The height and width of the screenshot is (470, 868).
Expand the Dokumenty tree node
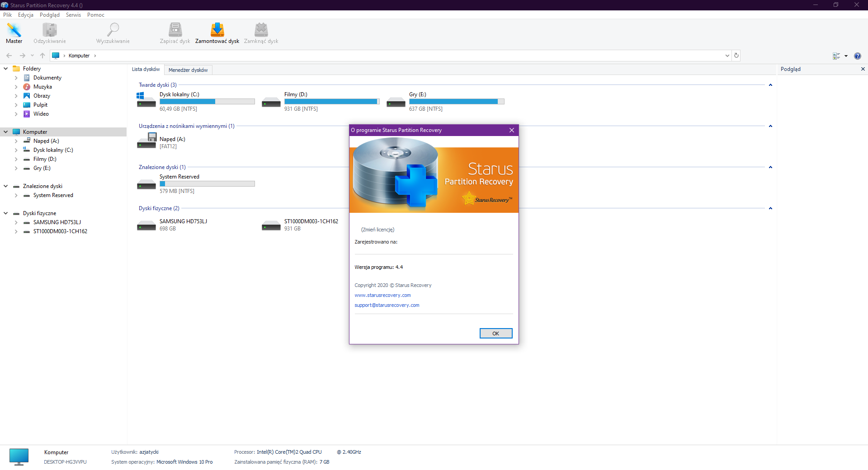[16, 78]
